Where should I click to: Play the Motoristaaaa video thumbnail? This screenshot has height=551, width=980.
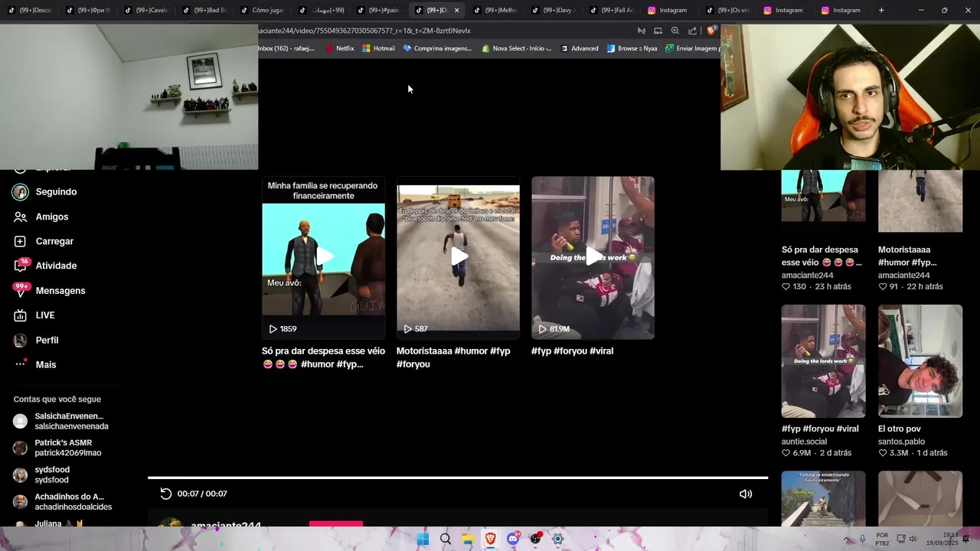coord(458,258)
